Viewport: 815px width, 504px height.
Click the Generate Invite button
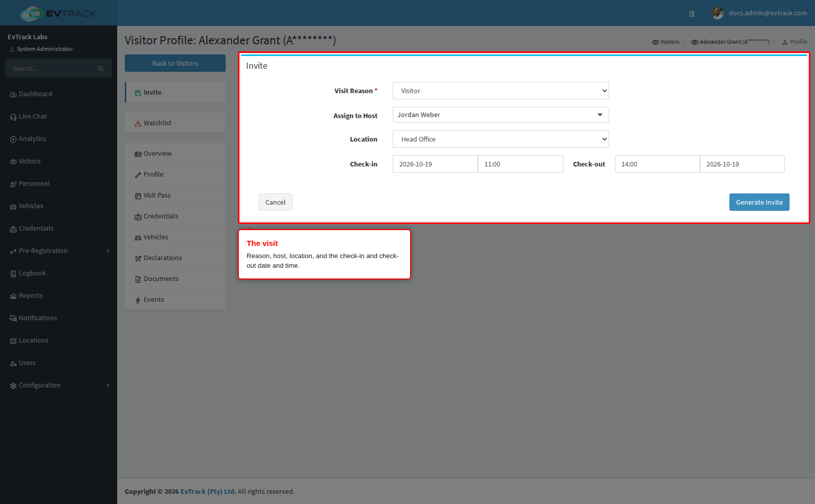pyautogui.click(x=759, y=202)
